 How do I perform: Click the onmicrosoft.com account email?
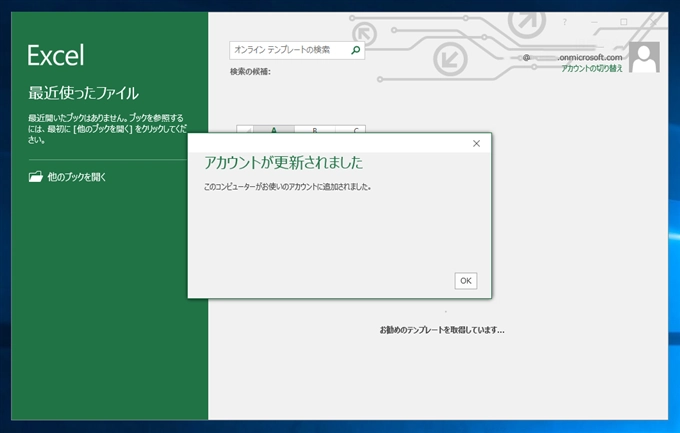click(572, 57)
